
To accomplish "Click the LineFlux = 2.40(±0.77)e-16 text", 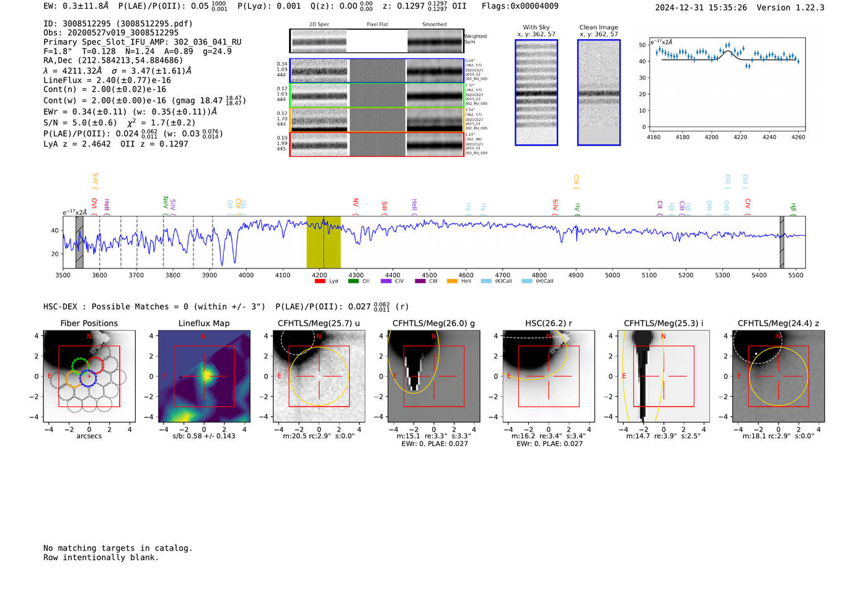I will pos(107,80).
